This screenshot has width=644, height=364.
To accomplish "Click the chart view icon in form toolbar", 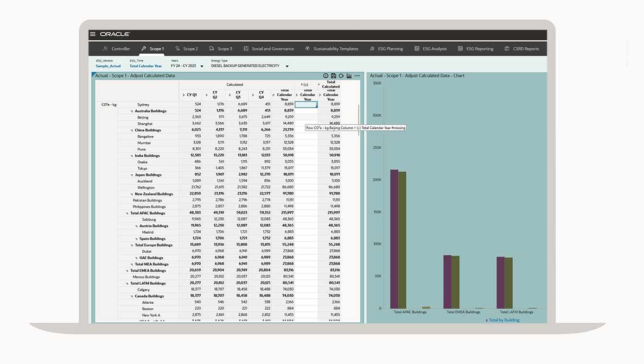I will [x=349, y=76].
